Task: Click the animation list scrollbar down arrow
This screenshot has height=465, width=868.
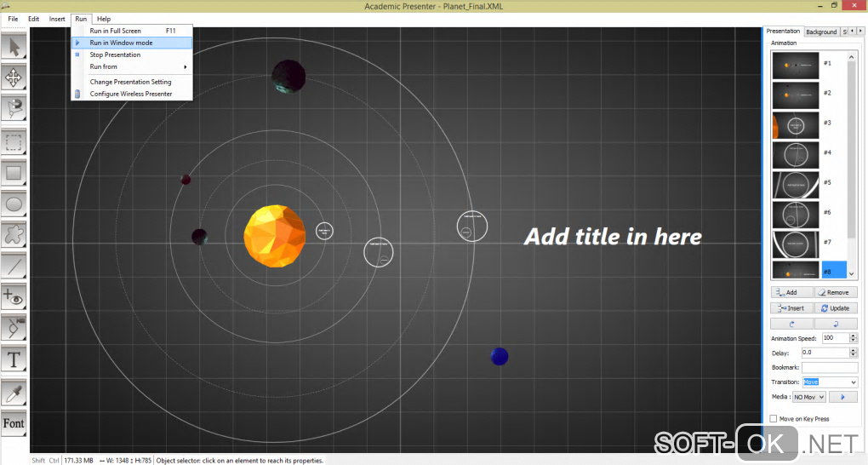Action: (852, 273)
